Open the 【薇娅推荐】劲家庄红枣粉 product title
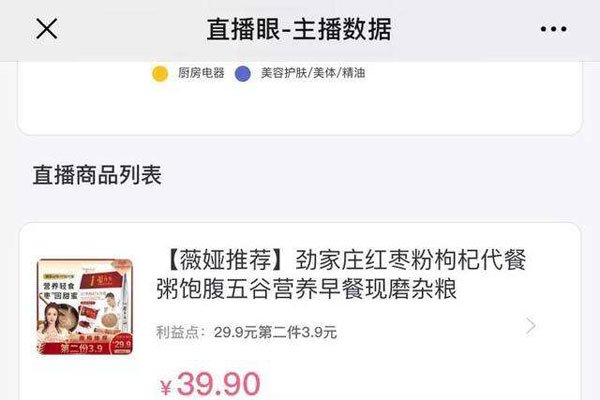The height and width of the screenshot is (400, 600). [x=342, y=274]
